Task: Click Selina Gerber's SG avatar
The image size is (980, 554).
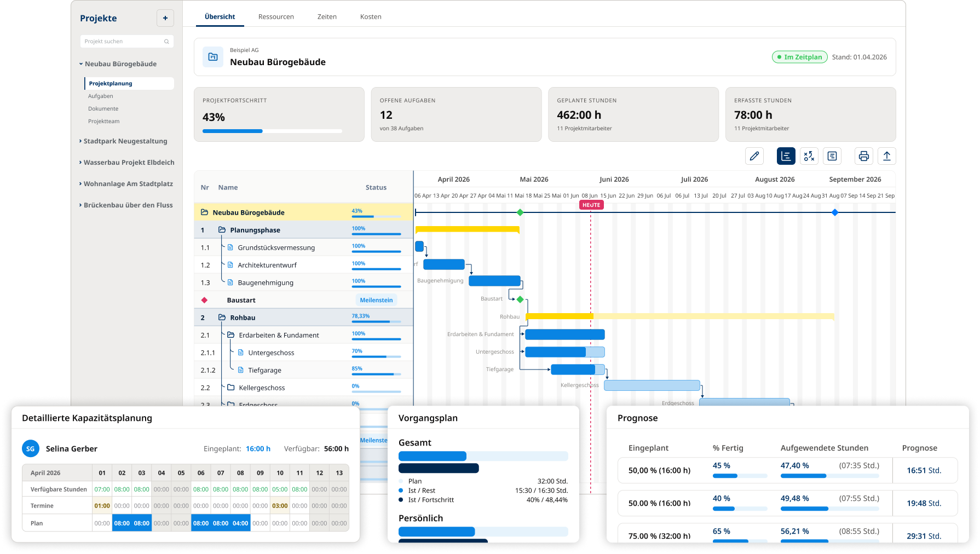Action: pyautogui.click(x=31, y=448)
